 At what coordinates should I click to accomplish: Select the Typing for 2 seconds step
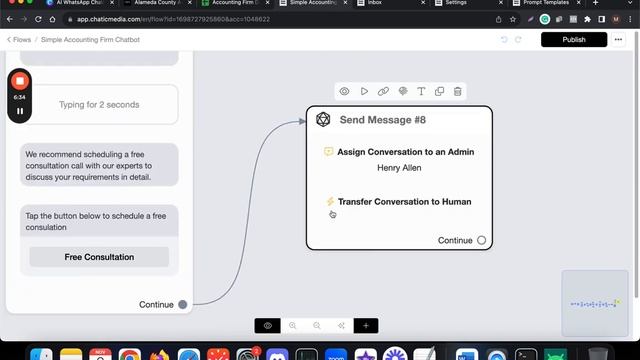(99, 104)
